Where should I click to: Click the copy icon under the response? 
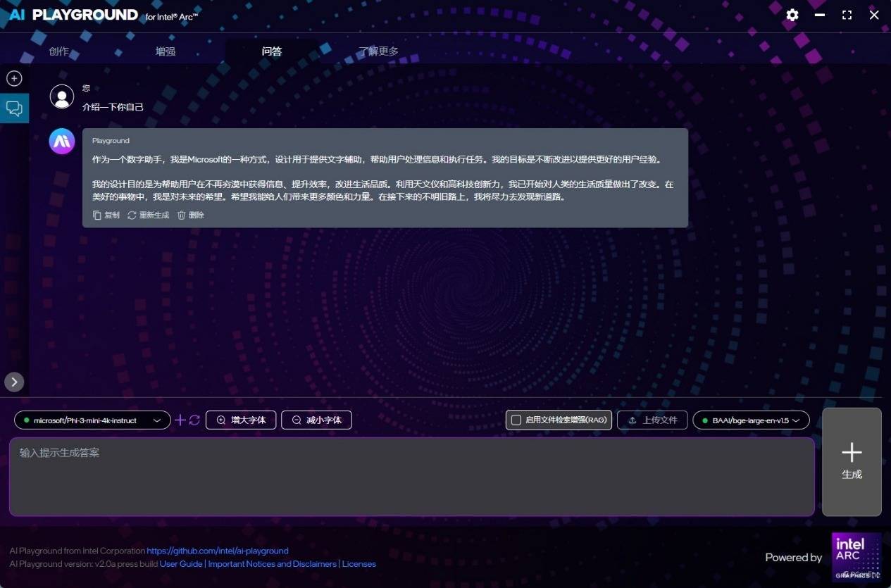click(x=98, y=215)
